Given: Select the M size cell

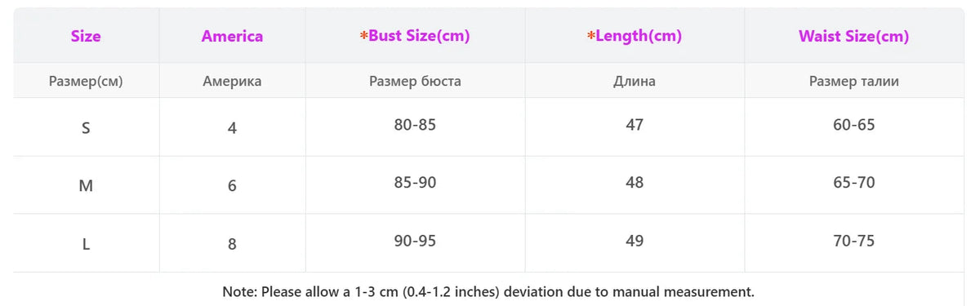Looking at the screenshot, I should pyautogui.click(x=86, y=186).
